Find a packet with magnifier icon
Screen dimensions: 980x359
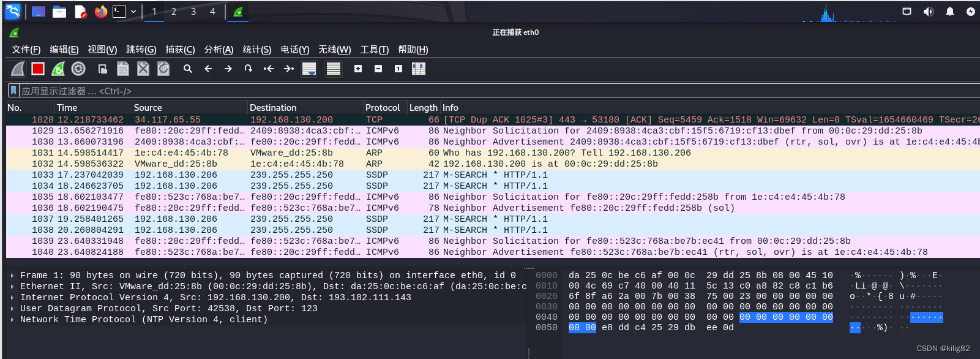click(188, 69)
